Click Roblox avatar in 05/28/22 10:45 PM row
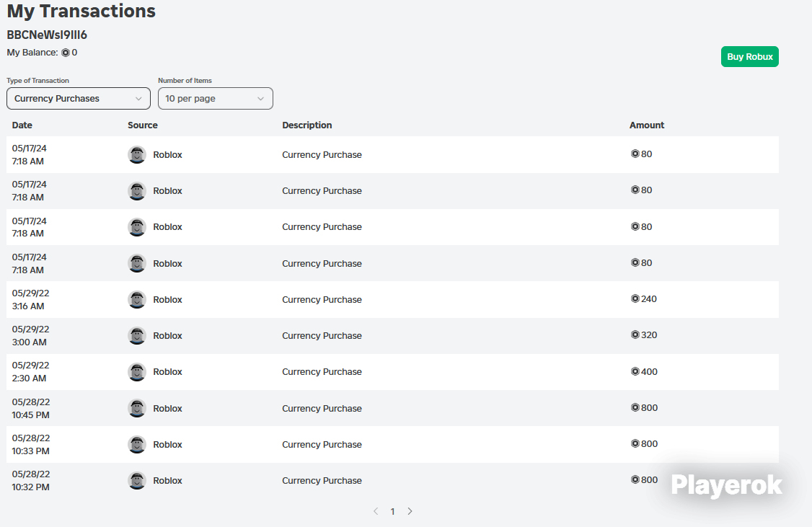This screenshot has height=527, width=812. point(137,408)
